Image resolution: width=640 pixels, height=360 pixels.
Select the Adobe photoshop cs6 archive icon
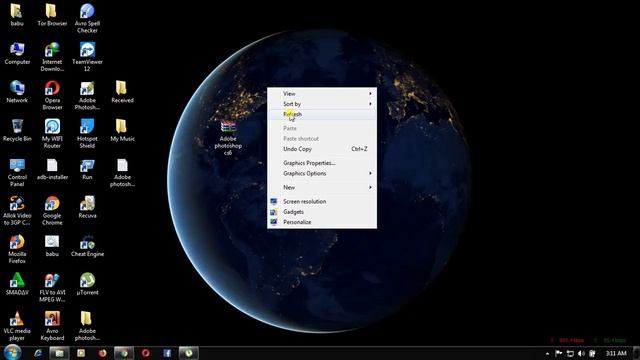[x=228, y=138]
